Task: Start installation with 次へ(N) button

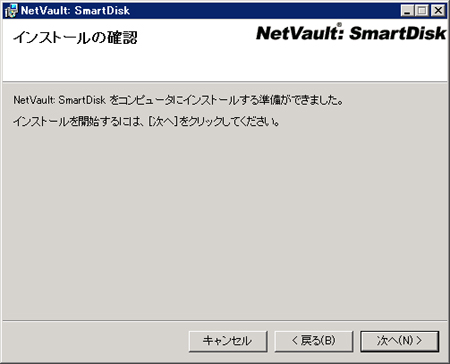Action: point(399,341)
